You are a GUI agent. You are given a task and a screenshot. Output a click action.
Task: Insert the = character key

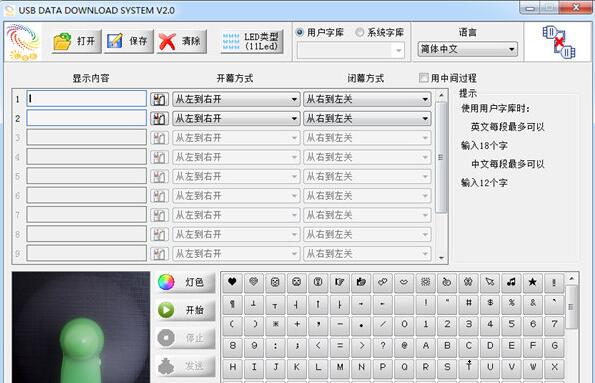[x=340, y=346]
